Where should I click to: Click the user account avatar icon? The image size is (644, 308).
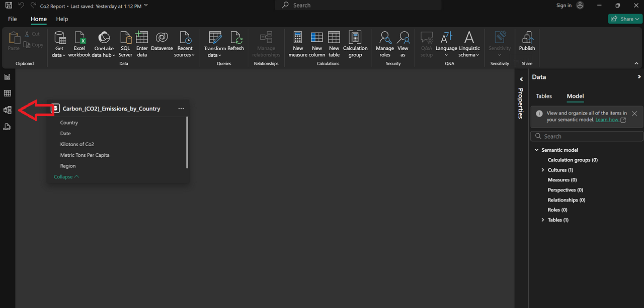[x=580, y=5]
